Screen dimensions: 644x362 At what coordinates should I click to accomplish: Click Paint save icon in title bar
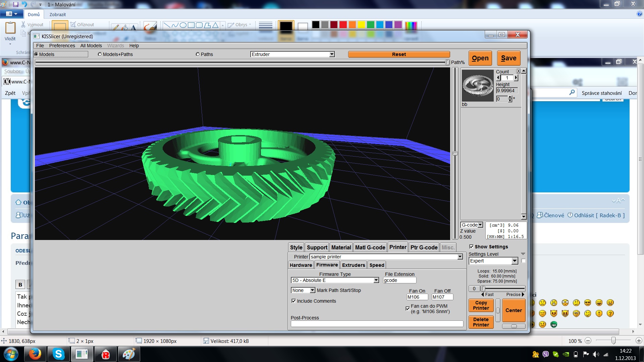[16, 4]
